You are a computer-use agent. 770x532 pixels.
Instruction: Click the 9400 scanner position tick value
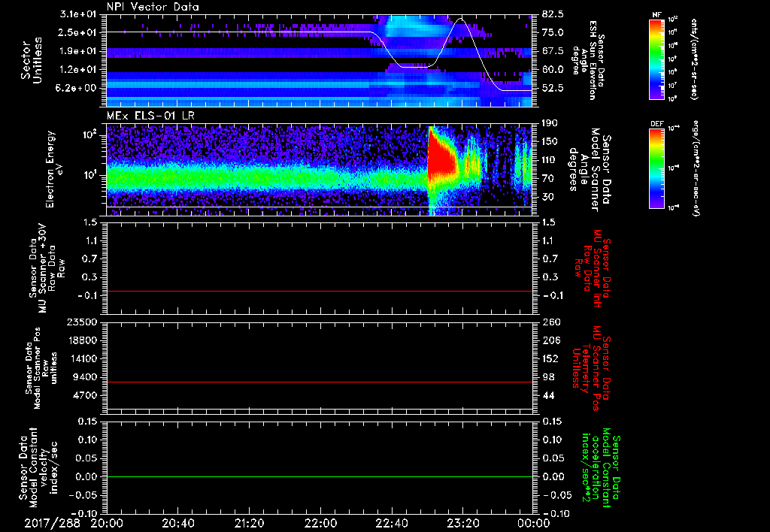tap(84, 377)
